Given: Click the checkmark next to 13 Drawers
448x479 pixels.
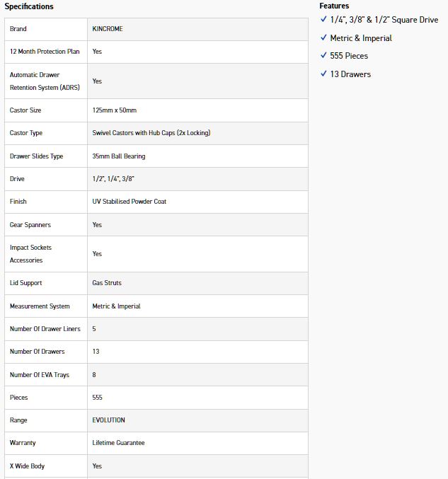Looking at the screenshot, I should 323,74.
